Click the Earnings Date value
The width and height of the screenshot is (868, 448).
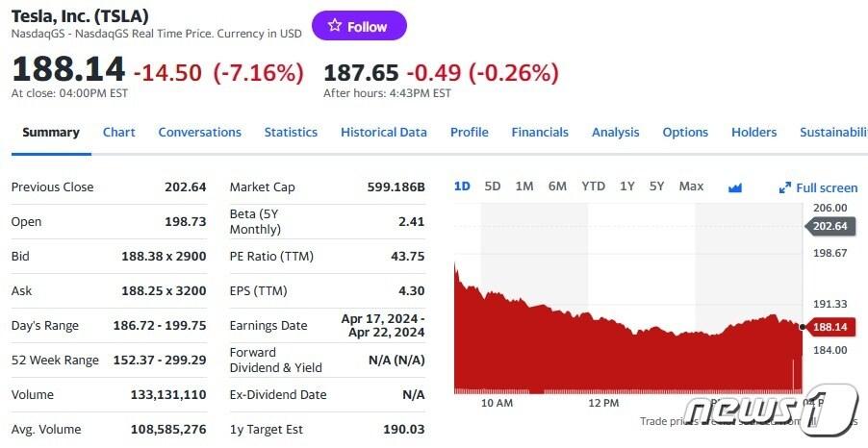[x=382, y=326]
